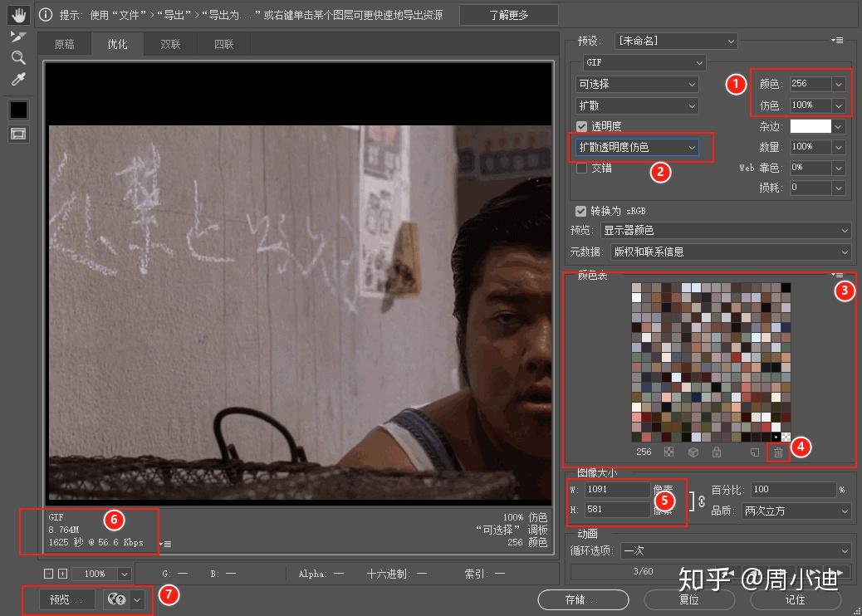Toggle the 透明度 checkbox

point(581,126)
